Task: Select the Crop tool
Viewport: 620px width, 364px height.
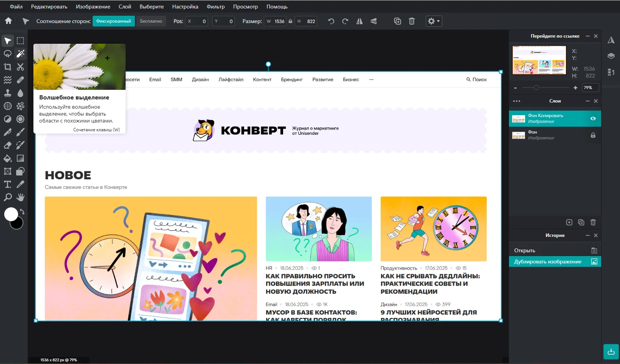Action: (x=7, y=67)
